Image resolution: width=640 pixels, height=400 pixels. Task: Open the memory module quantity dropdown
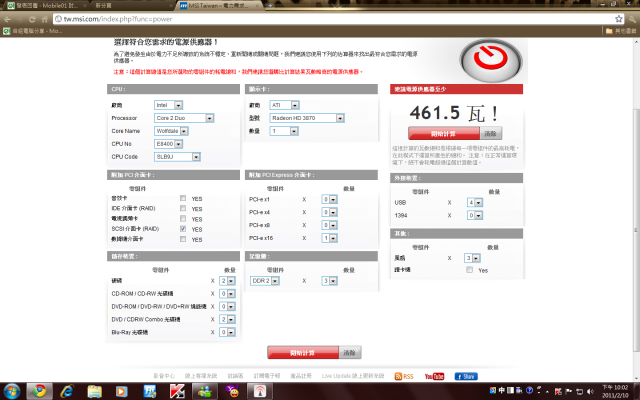[329, 281]
